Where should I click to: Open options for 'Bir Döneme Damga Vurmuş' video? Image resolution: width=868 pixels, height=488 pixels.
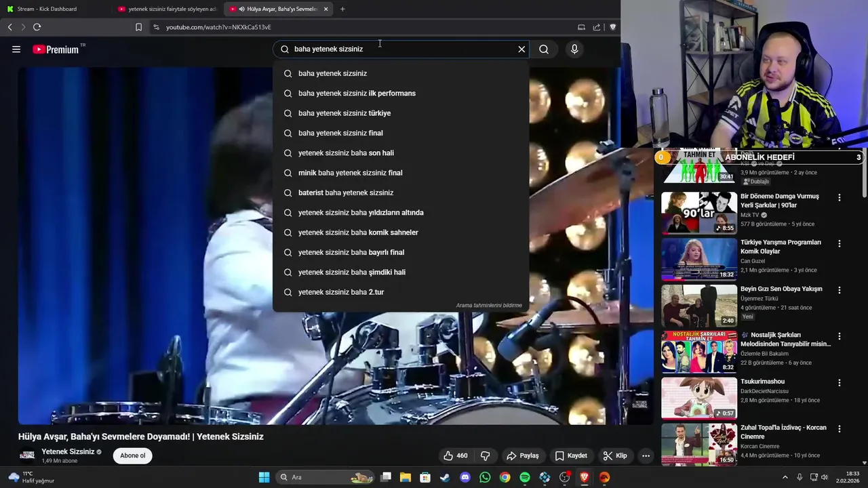click(839, 198)
